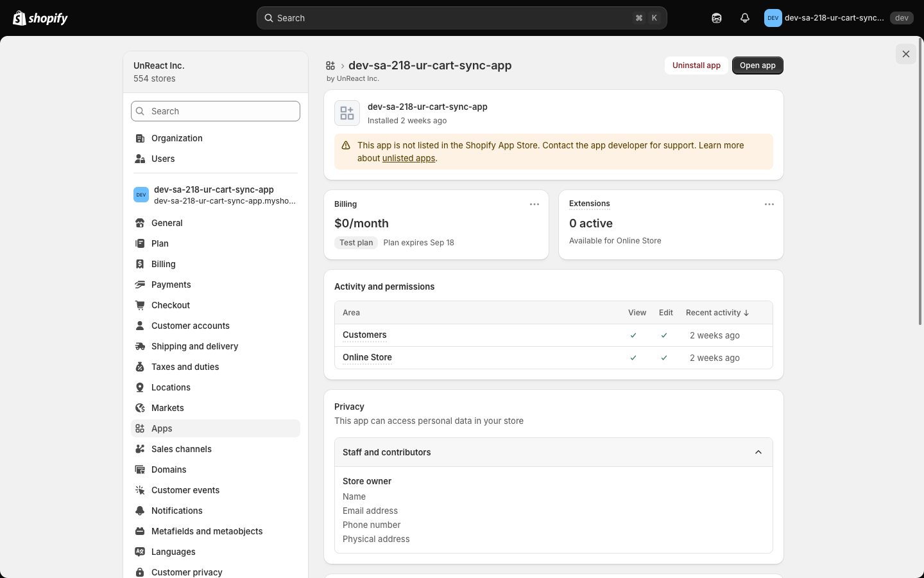Sort by Recent activity column
Viewport: 924px width, 578px height.
click(x=717, y=313)
